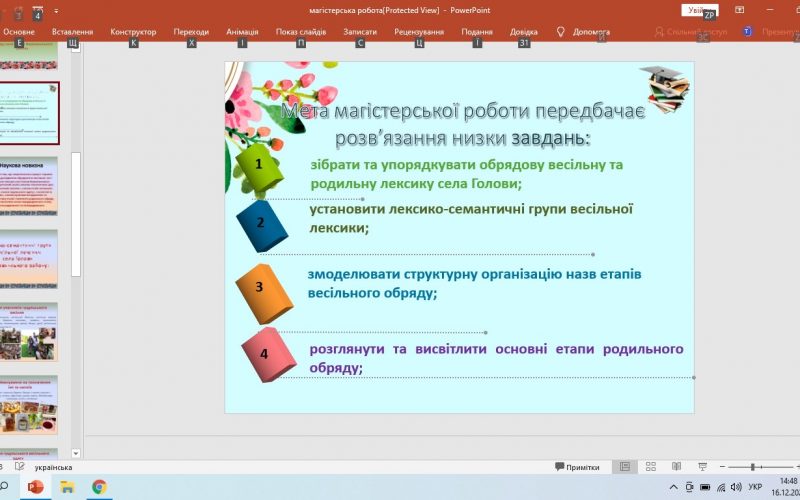Click the slide panel scrollbar thumb

(76, 214)
